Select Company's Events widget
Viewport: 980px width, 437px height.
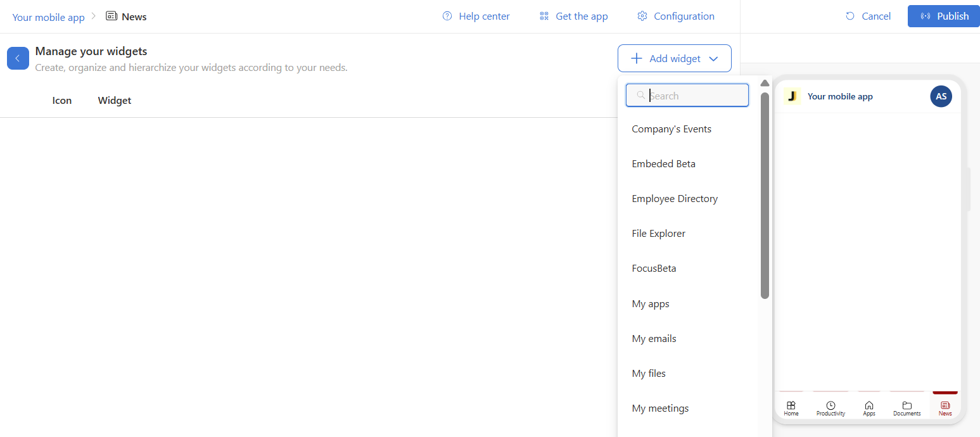[671, 129]
